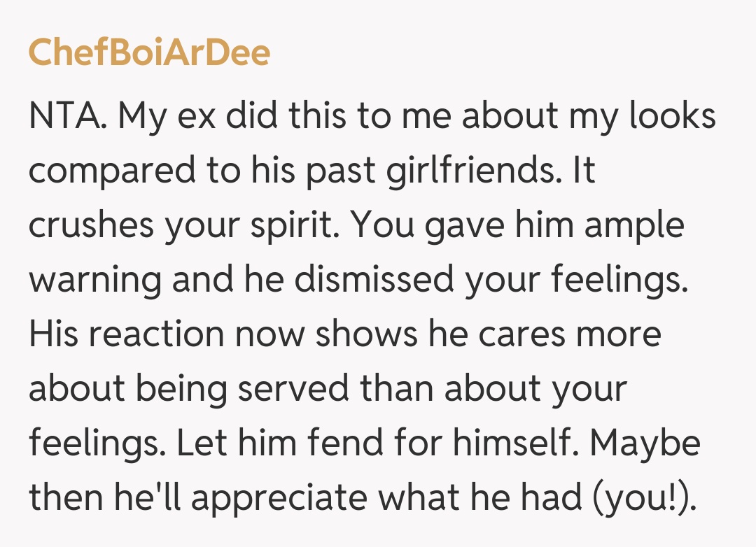
Task: Click 'feelings.' at the fourth line's end
Action: 615,279
